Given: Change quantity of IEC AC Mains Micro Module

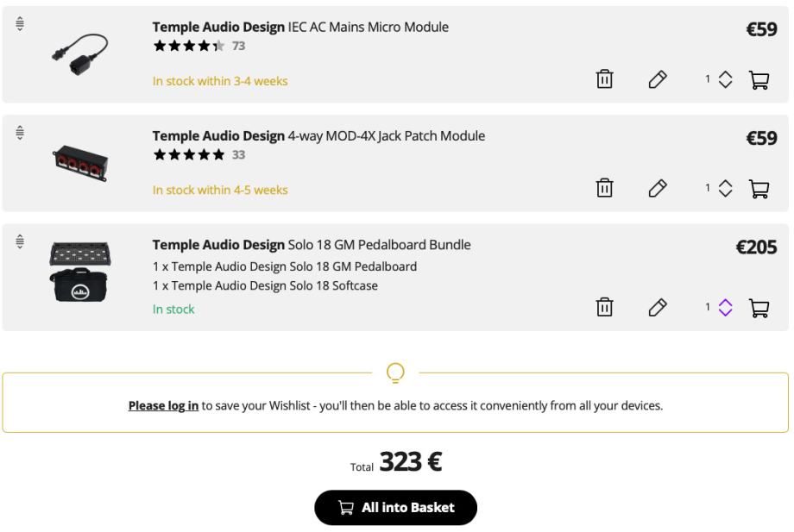Looking at the screenshot, I should (725, 79).
